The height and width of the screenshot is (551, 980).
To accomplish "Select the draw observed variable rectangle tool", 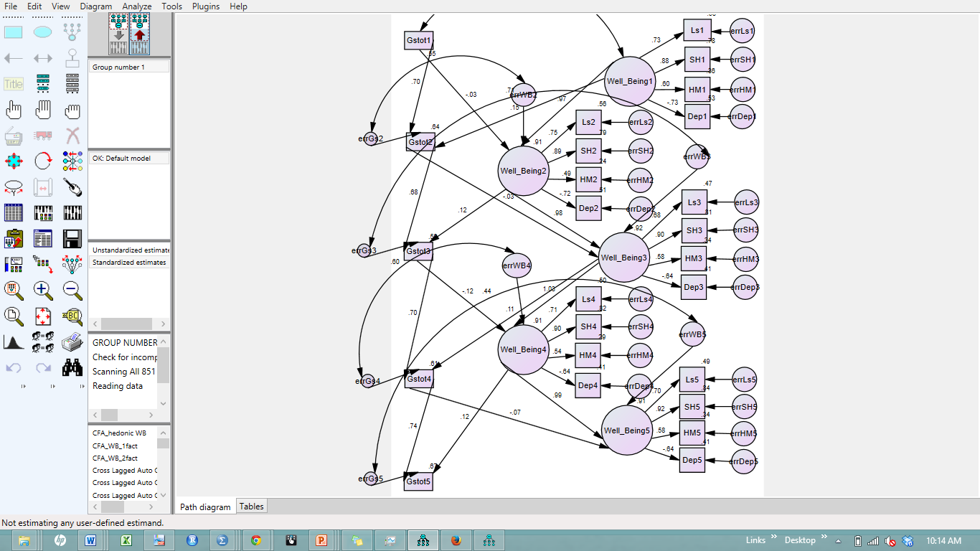I will click(14, 32).
